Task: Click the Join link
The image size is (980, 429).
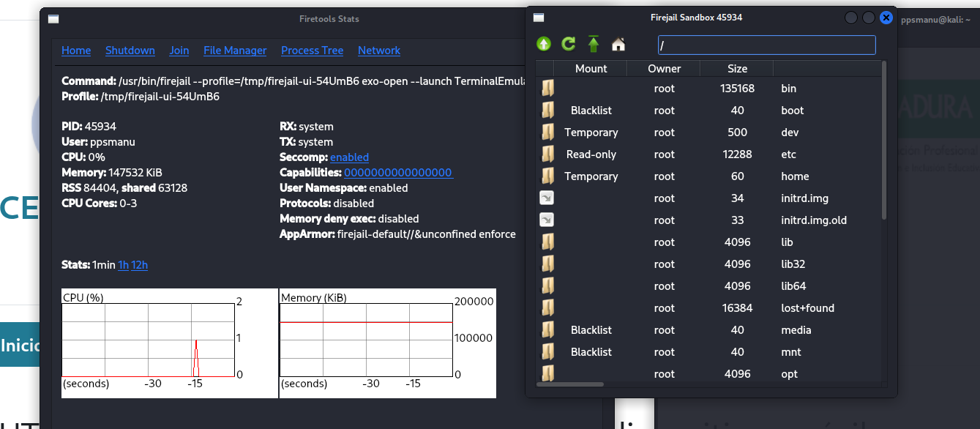Action: pyautogui.click(x=179, y=51)
